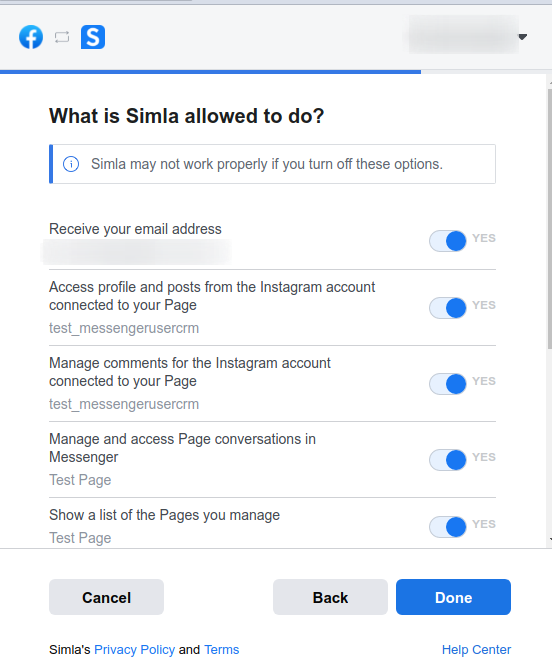The image size is (552, 667).
Task: Toggle Manage comments for the Instagram account
Action: tap(447, 384)
